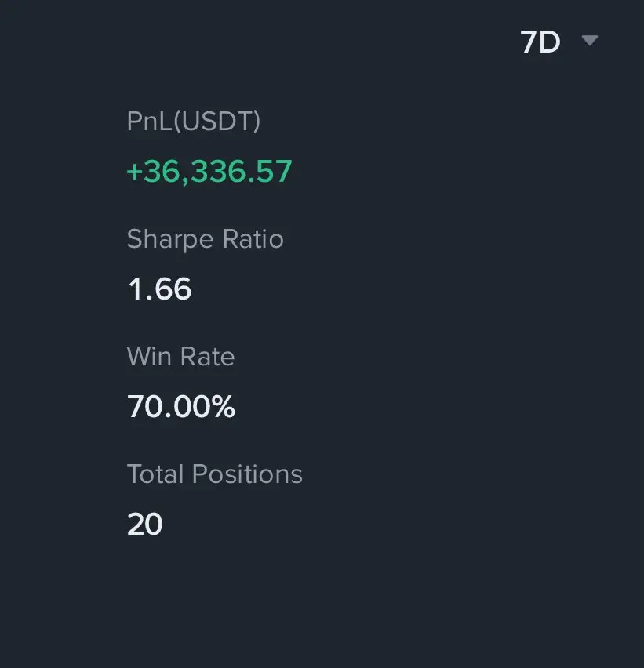Image resolution: width=644 pixels, height=668 pixels.
Task: Click the PnL text before (USDT)
Action: point(150,121)
